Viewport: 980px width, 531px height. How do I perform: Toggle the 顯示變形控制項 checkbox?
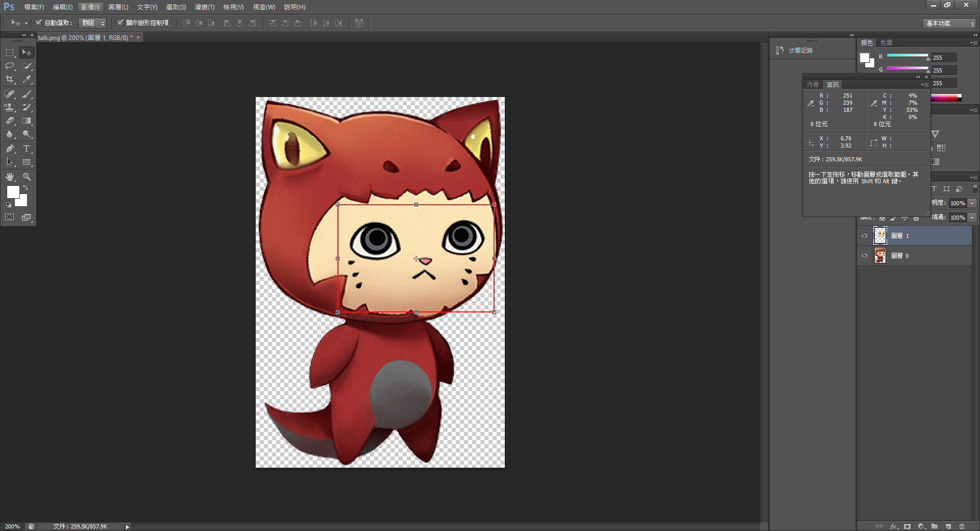[120, 23]
